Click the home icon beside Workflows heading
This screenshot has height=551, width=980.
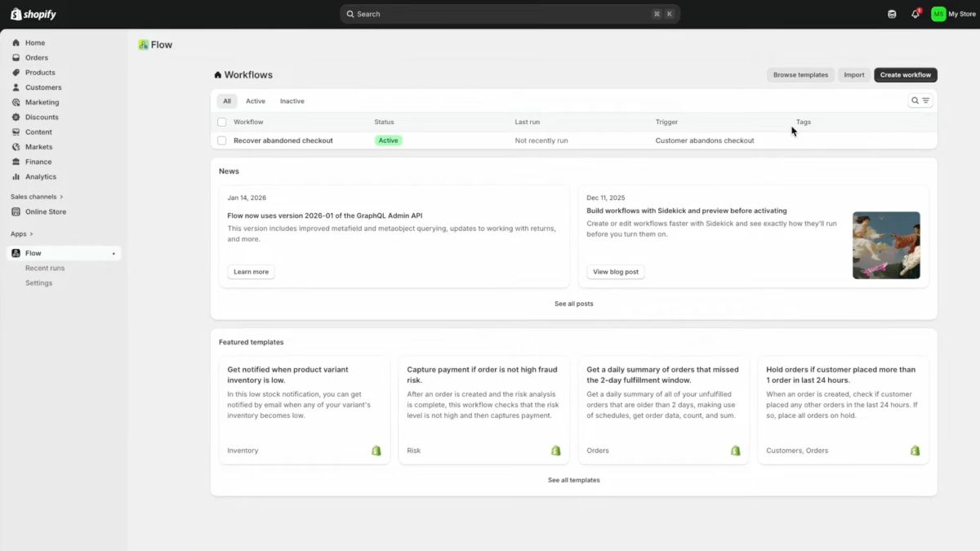pos(218,75)
